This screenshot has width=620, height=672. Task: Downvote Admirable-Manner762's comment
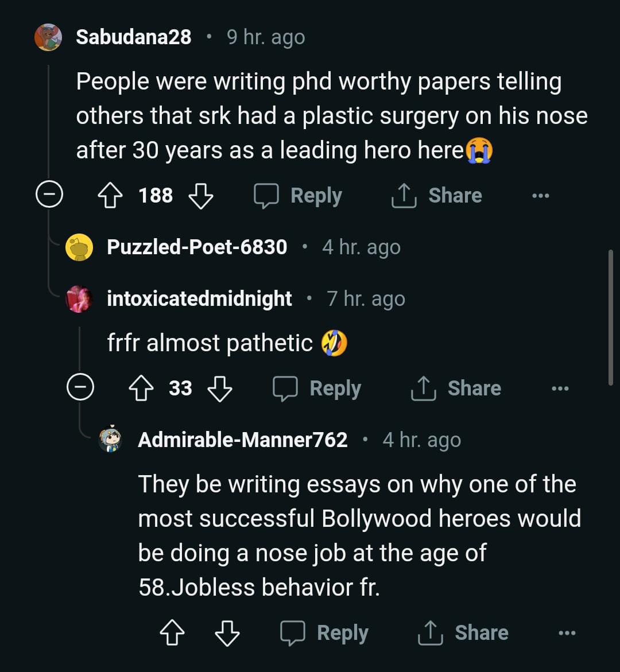[x=227, y=633]
